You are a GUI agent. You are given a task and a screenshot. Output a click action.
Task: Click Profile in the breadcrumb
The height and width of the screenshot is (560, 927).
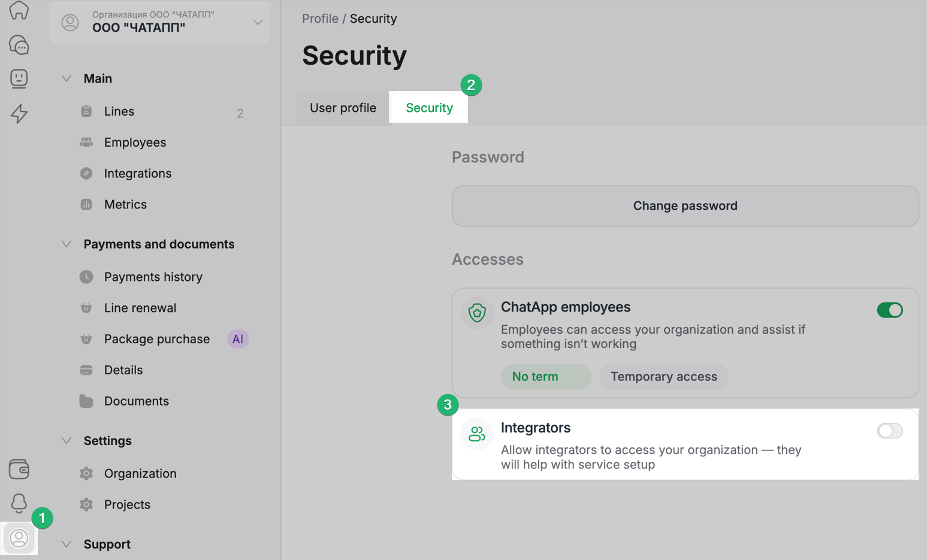(x=320, y=19)
